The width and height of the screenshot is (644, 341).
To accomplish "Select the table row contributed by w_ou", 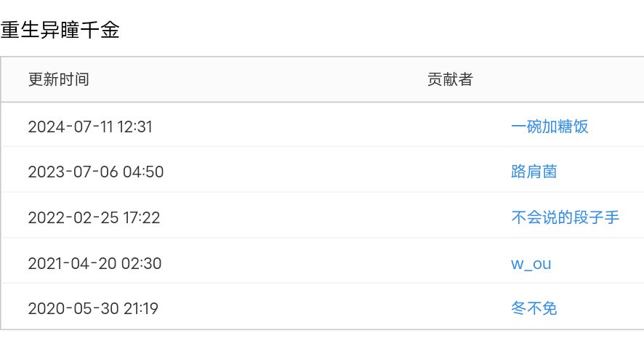I will (320, 263).
